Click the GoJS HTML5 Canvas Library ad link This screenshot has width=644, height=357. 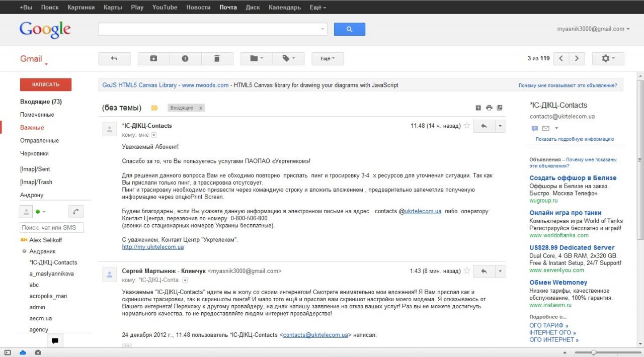(139, 85)
